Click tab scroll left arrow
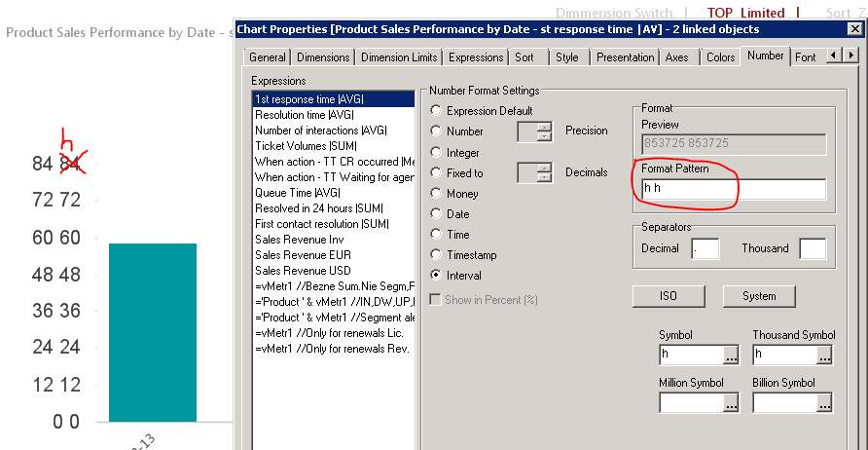 click(x=834, y=57)
